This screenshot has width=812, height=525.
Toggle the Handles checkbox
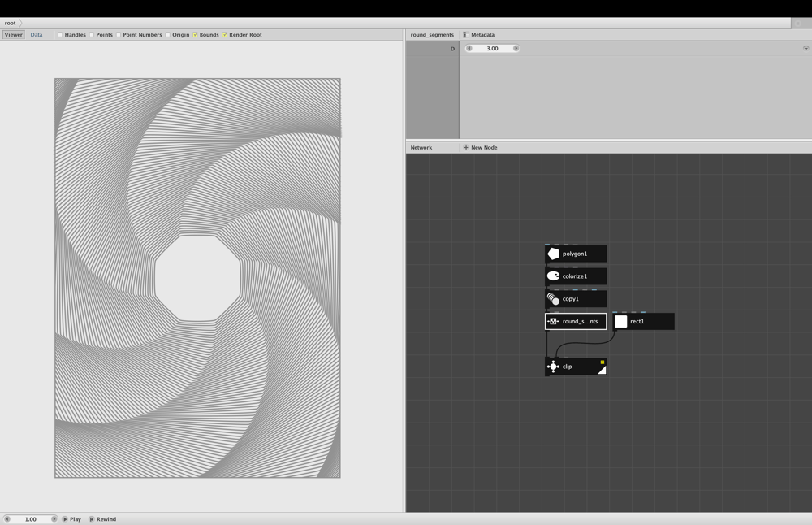60,35
